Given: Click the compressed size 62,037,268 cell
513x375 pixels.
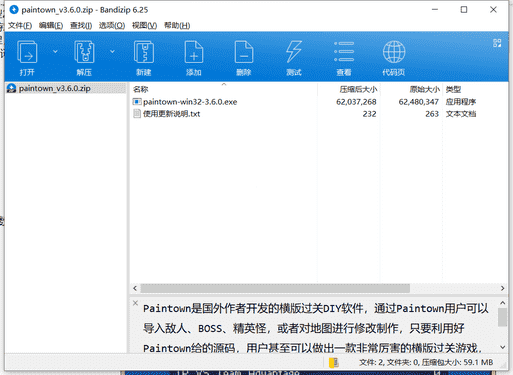Looking at the screenshot, I should pyautogui.click(x=356, y=102).
